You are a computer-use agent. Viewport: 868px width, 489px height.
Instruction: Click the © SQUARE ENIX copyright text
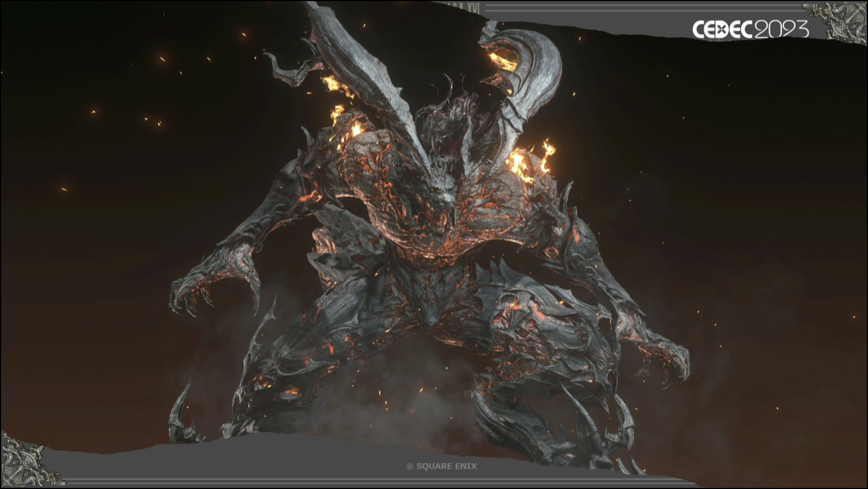coord(442,466)
